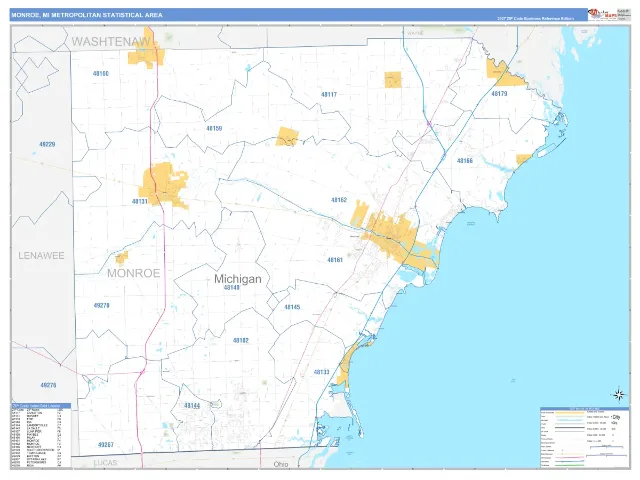The height and width of the screenshot is (480, 640).
Task: Click the LUCAS county label
Action: pos(105,463)
